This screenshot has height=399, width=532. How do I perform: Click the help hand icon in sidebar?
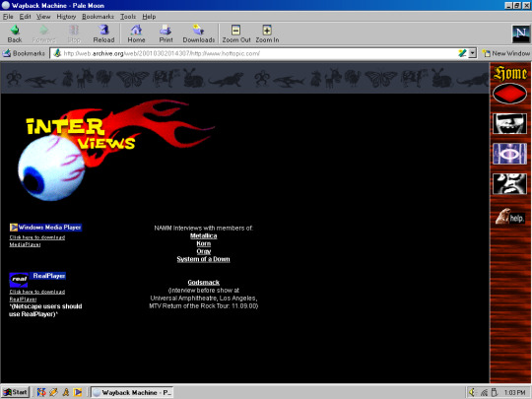[510, 217]
